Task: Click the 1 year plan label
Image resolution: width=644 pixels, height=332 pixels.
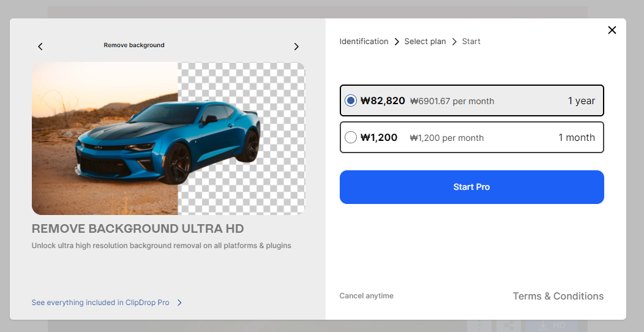Action: coord(581,100)
